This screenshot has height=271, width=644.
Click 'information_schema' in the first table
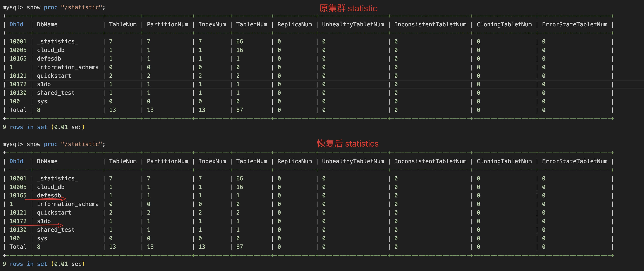coord(68,67)
